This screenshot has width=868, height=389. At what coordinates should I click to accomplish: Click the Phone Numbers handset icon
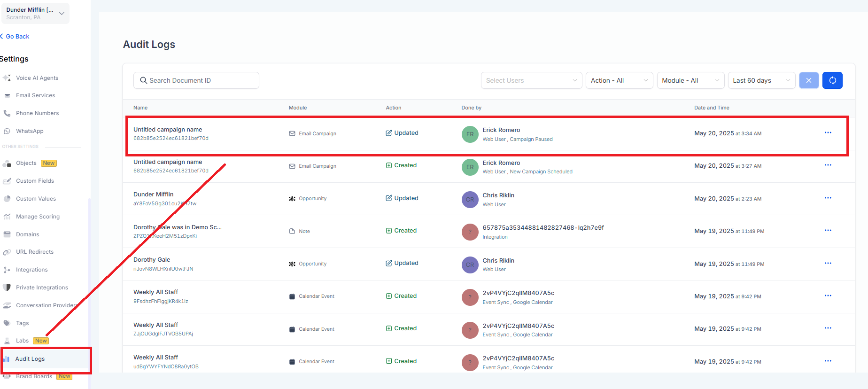click(7, 113)
